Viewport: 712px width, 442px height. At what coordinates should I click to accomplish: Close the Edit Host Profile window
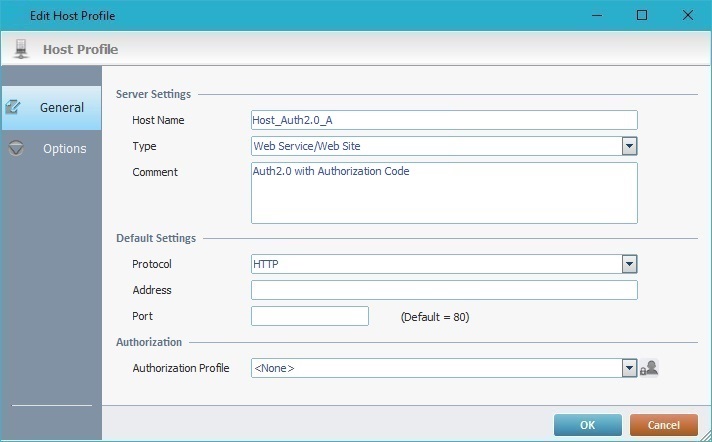pos(687,15)
